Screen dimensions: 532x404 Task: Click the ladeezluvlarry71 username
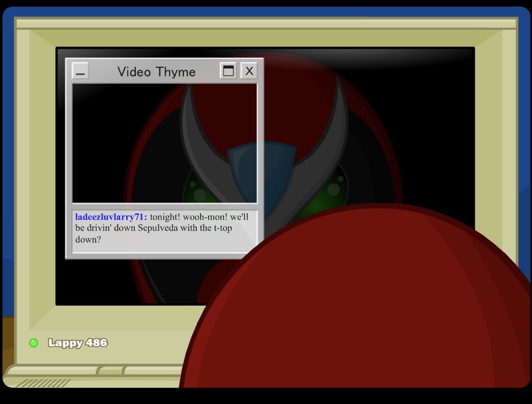111,217
